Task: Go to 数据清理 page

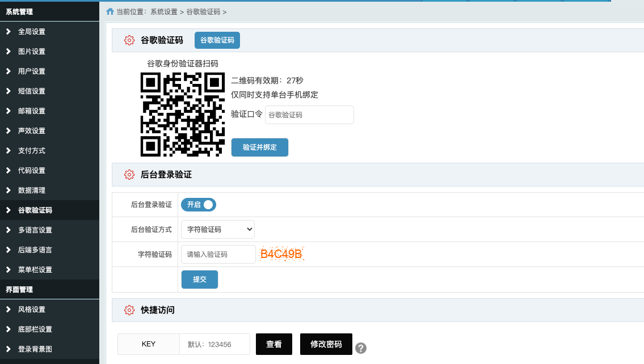Action: click(x=50, y=190)
